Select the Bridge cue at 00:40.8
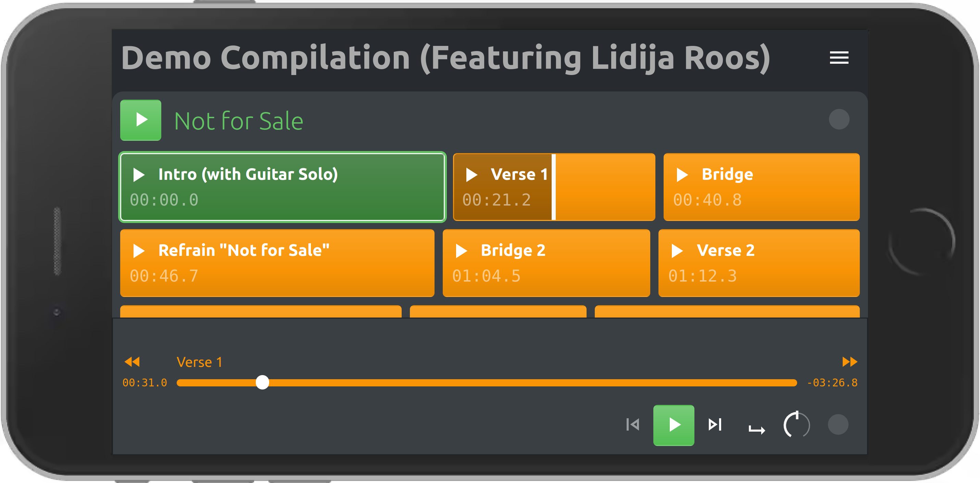 click(761, 187)
